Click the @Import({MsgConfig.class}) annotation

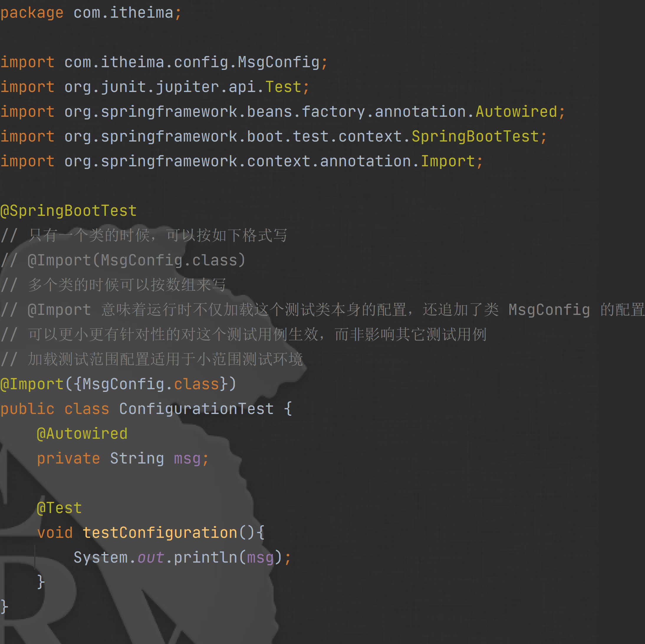click(118, 384)
